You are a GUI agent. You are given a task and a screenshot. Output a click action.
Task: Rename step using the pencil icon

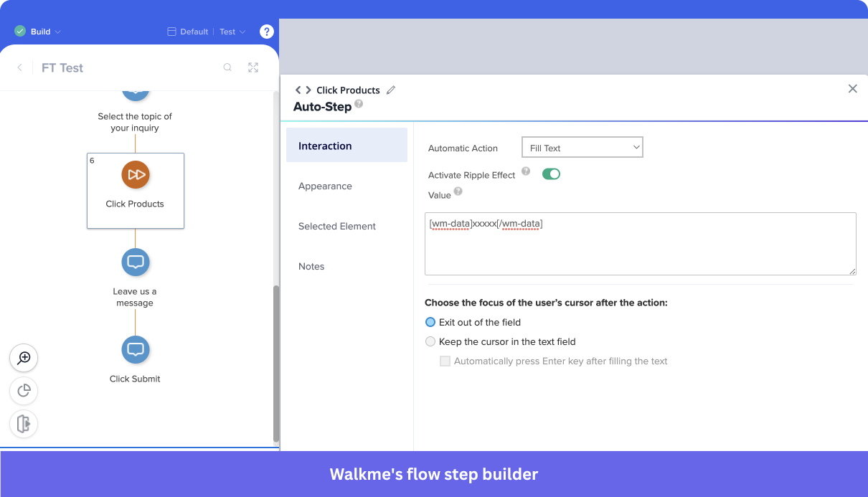(x=391, y=90)
